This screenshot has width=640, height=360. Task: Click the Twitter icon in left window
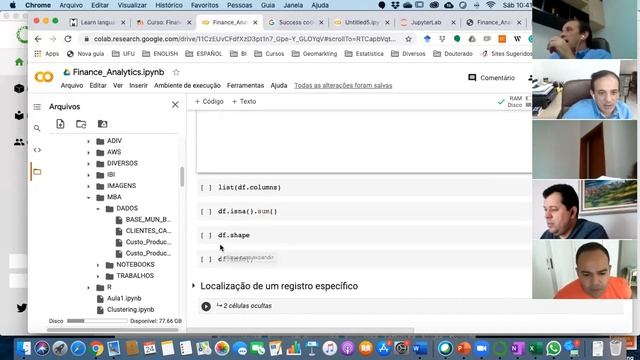coord(22,307)
